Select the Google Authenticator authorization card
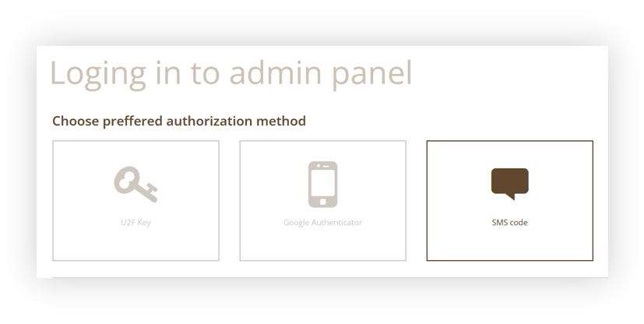 point(323,200)
